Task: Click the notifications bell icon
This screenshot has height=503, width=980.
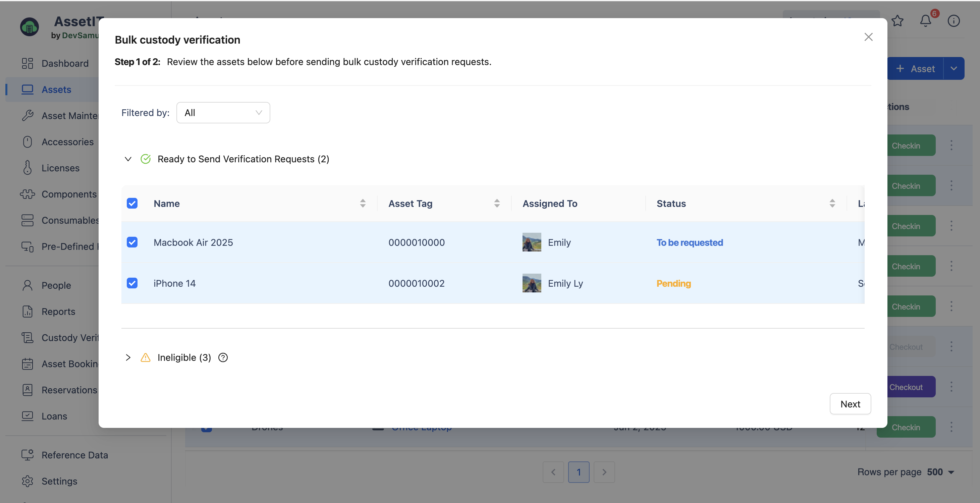Action: pos(925,20)
